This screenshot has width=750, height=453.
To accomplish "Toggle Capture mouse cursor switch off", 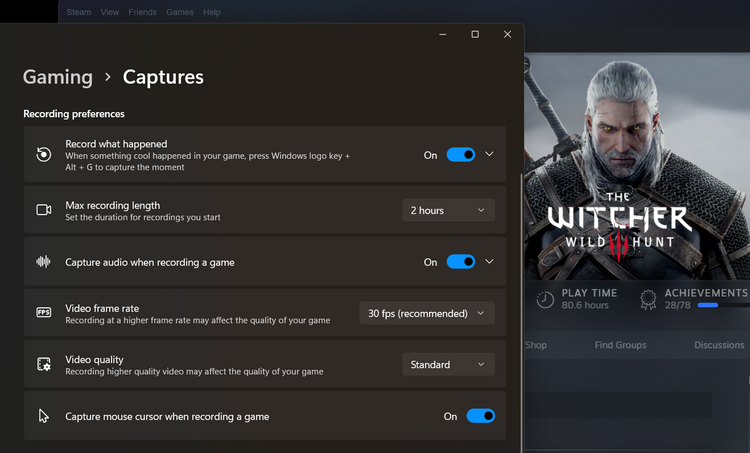I will click(481, 416).
